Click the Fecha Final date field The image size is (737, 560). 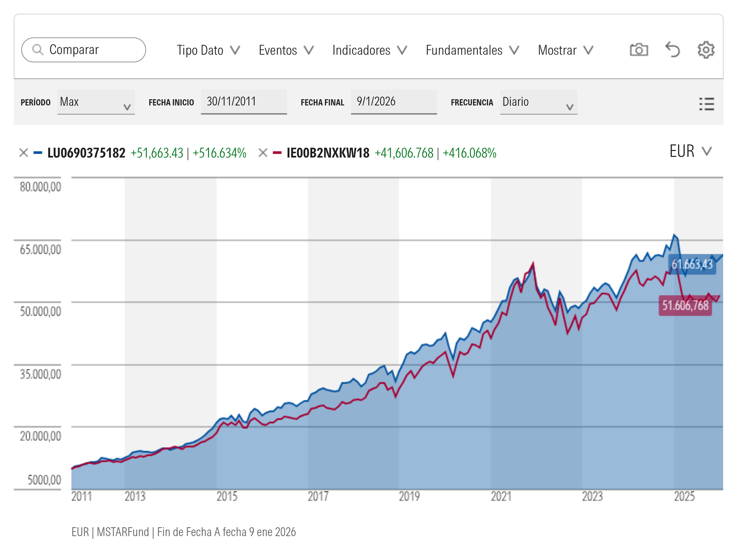[x=393, y=102]
